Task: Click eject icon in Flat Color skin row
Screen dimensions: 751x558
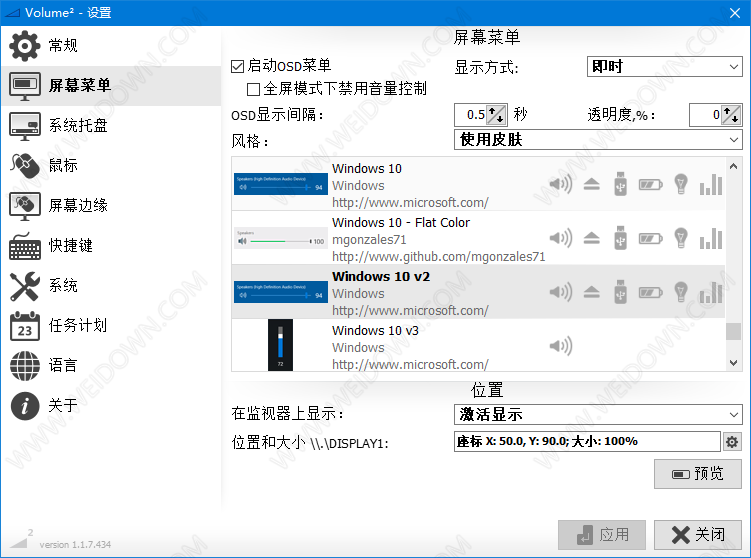Action: (592, 238)
